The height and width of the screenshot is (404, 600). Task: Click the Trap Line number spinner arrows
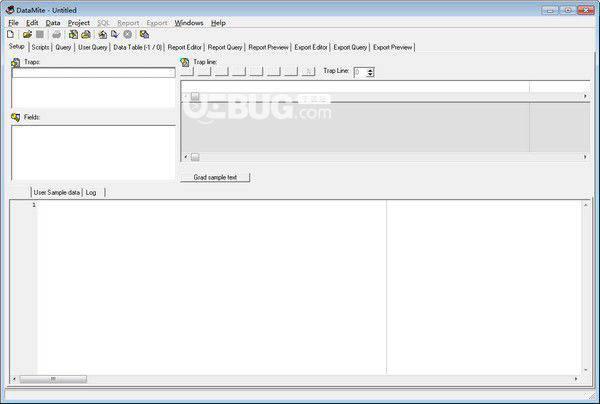click(x=370, y=72)
